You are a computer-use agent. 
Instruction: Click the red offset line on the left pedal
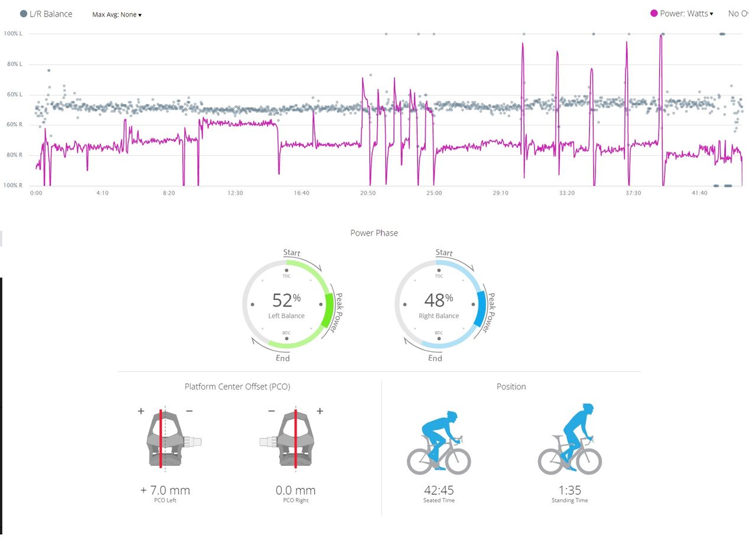(x=160, y=440)
